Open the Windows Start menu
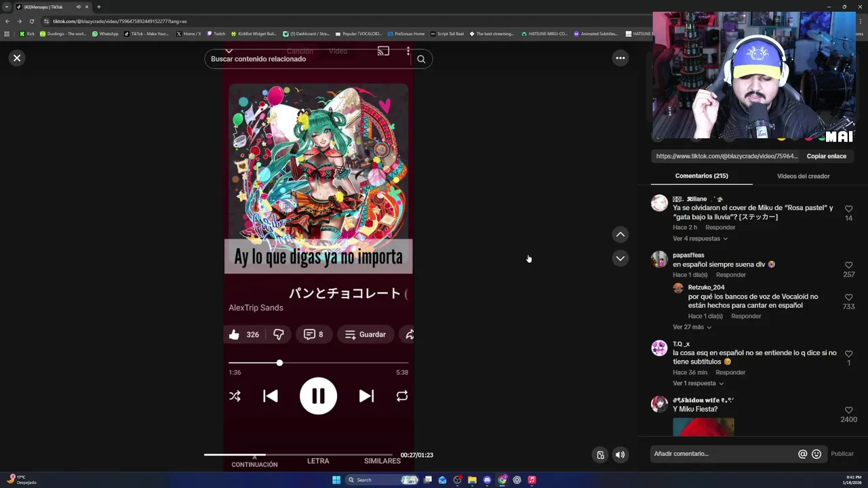Viewport: 868px width, 488px height. (336, 480)
